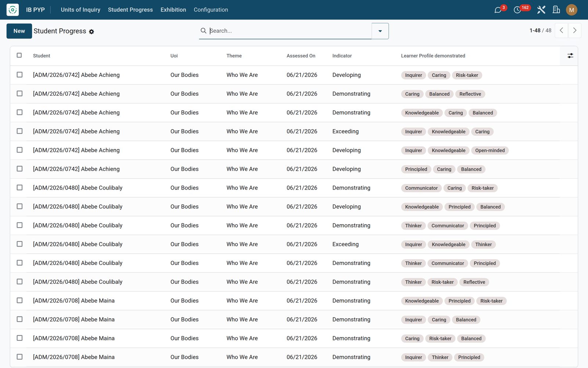Go to the next page arrow
Screen dimensions: 588x368
575,31
